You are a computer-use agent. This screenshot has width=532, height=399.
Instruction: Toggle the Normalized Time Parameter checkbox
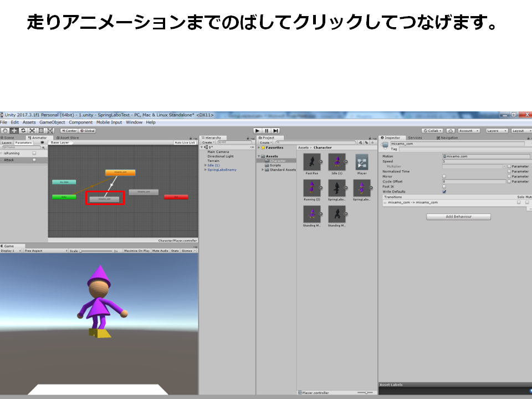(x=509, y=172)
